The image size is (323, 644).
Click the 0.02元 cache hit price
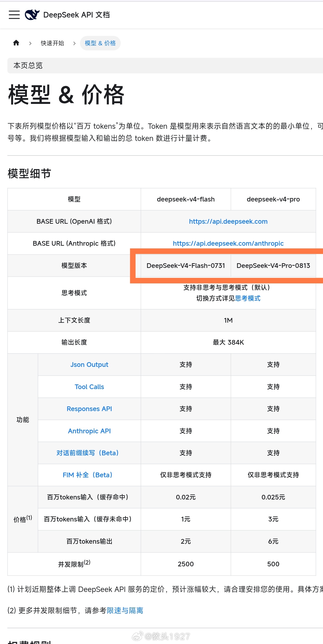186,497
